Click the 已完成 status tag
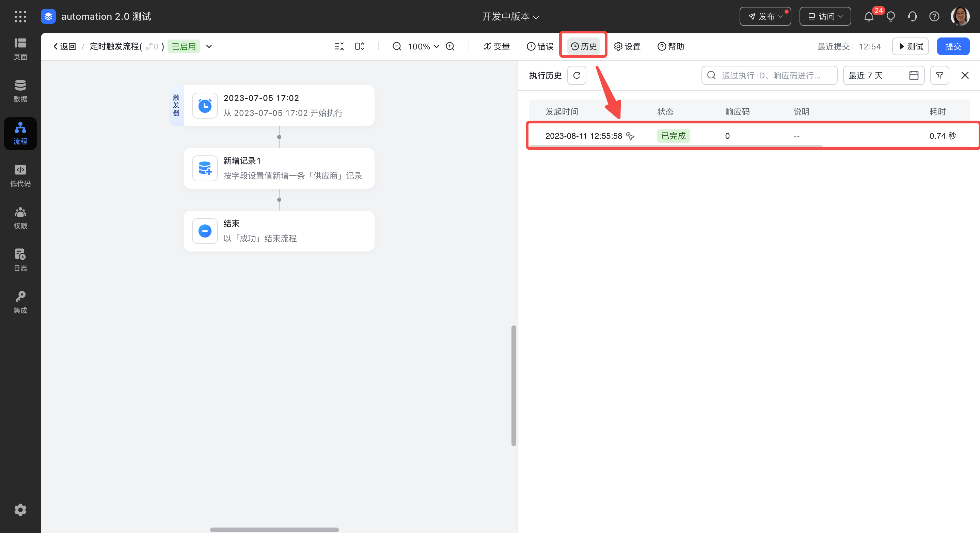The image size is (980, 533). tap(674, 136)
